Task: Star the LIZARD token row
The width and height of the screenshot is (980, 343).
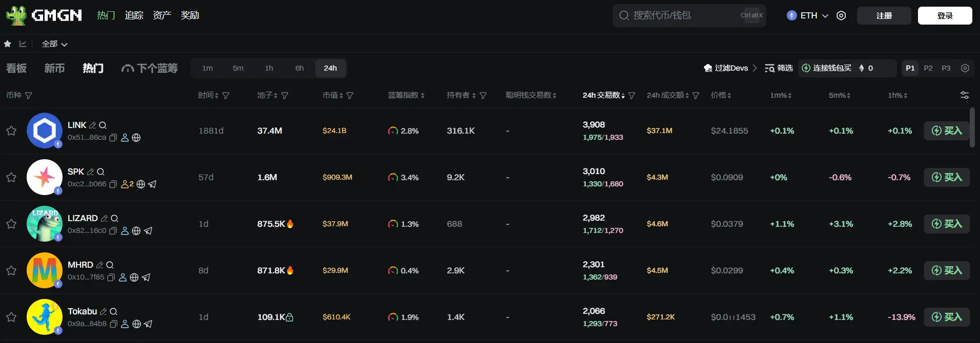Action: click(11, 224)
